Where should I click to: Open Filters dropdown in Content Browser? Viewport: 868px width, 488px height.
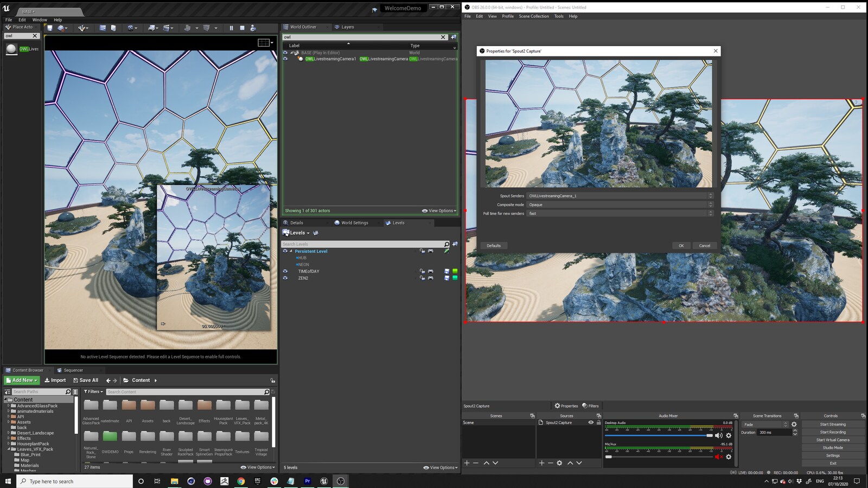click(x=93, y=391)
